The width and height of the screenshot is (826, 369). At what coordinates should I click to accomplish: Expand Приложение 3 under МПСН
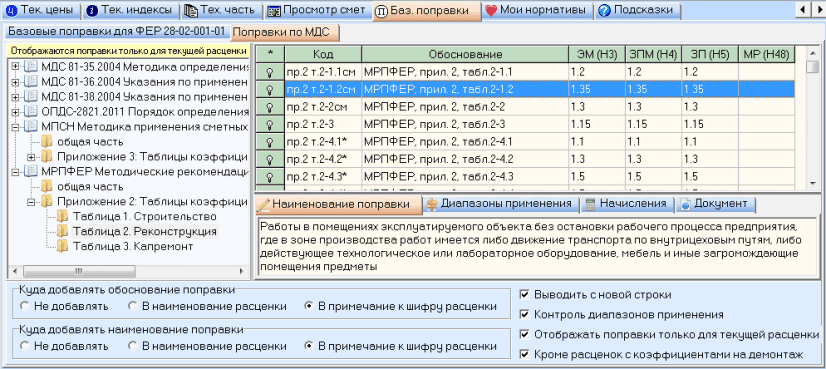(x=31, y=157)
